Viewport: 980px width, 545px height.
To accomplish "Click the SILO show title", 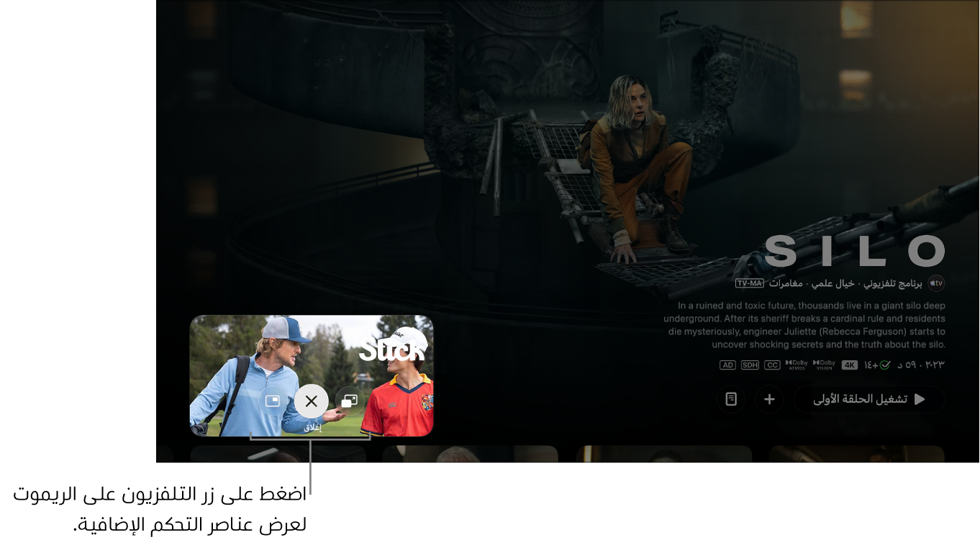I will [x=854, y=251].
